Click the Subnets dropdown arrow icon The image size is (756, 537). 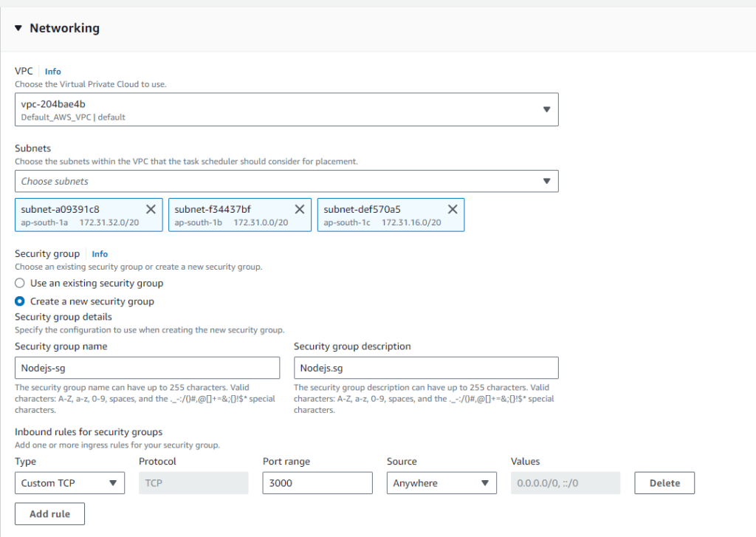pos(546,181)
